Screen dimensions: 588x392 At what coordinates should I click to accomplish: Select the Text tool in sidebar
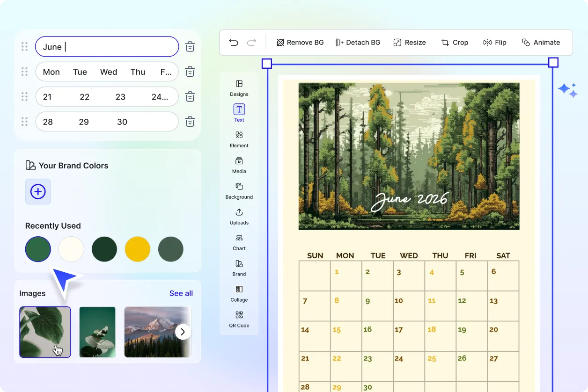(x=239, y=113)
